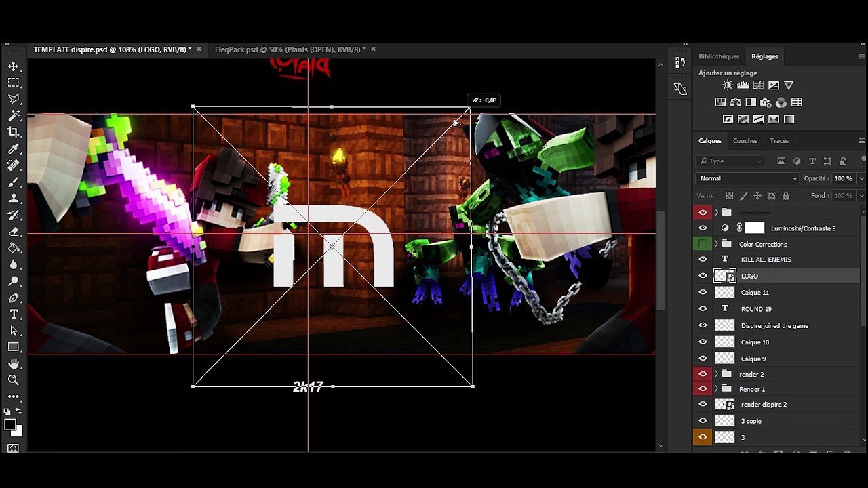The image size is (868, 488).
Task: Select the TEMPLATE dispire.psd document tab
Action: click(113, 49)
